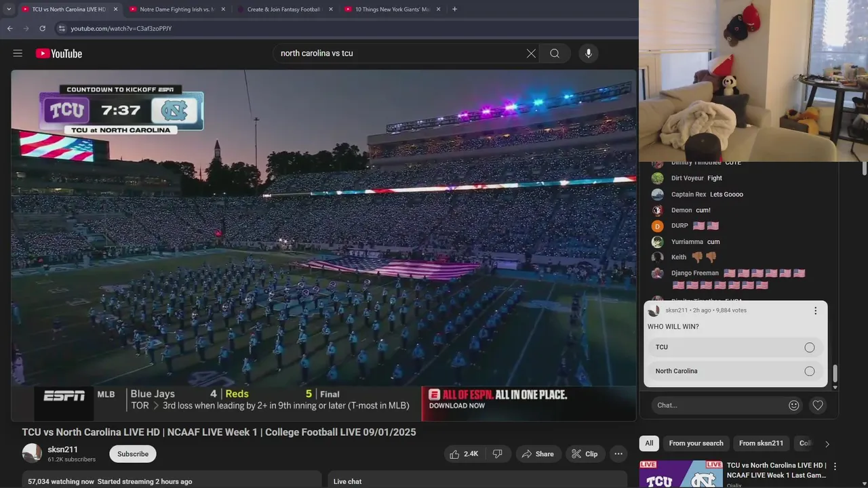868x488 pixels.
Task: Switch to TCU vs North Carolina browser tab
Action: [68, 9]
